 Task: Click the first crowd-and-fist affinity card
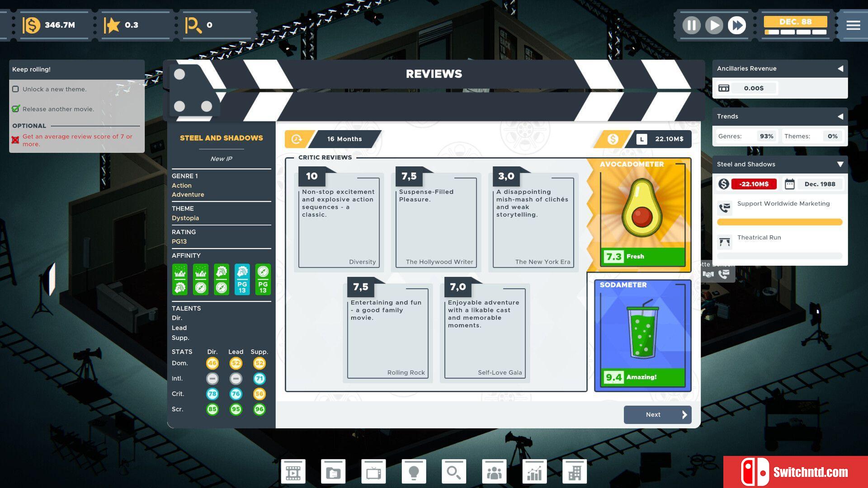(180, 279)
